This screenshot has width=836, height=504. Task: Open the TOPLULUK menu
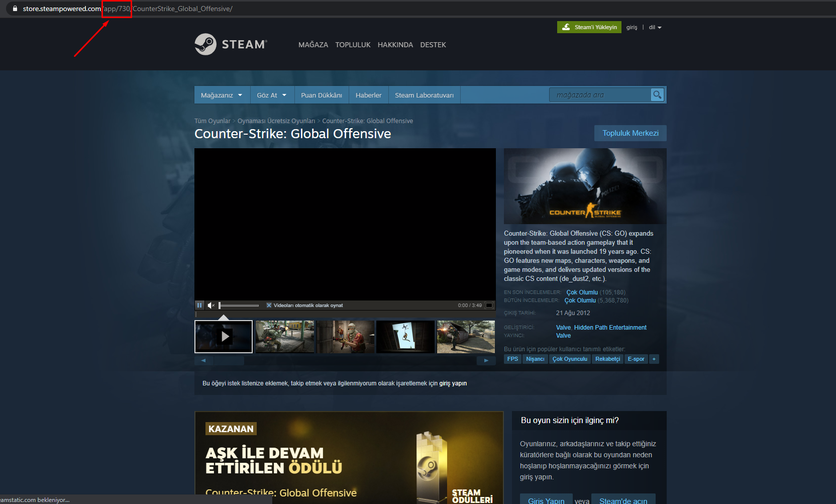353,45
